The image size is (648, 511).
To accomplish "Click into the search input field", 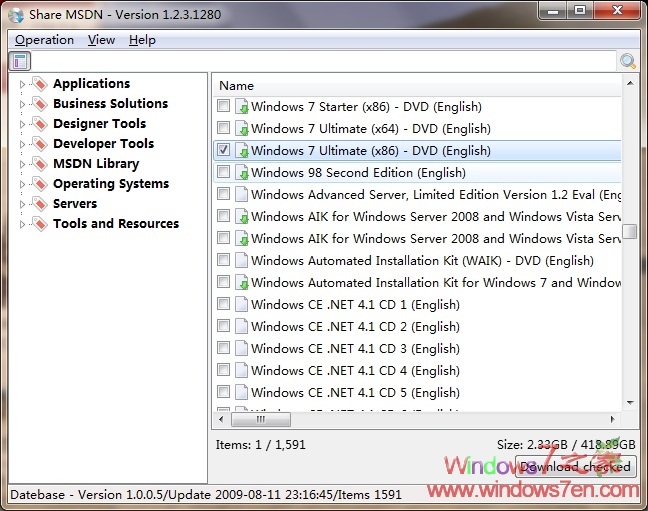I will pos(324,61).
